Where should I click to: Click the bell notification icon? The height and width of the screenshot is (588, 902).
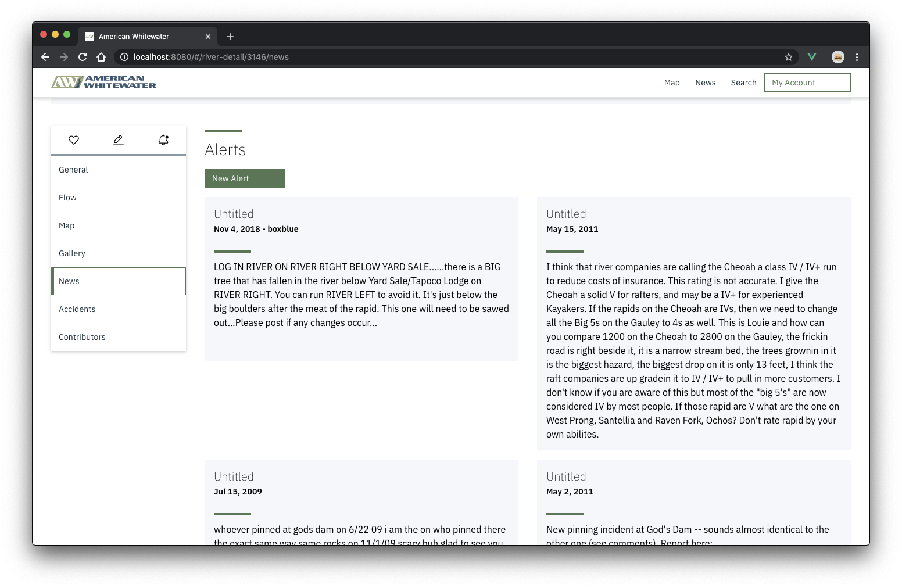[163, 140]
